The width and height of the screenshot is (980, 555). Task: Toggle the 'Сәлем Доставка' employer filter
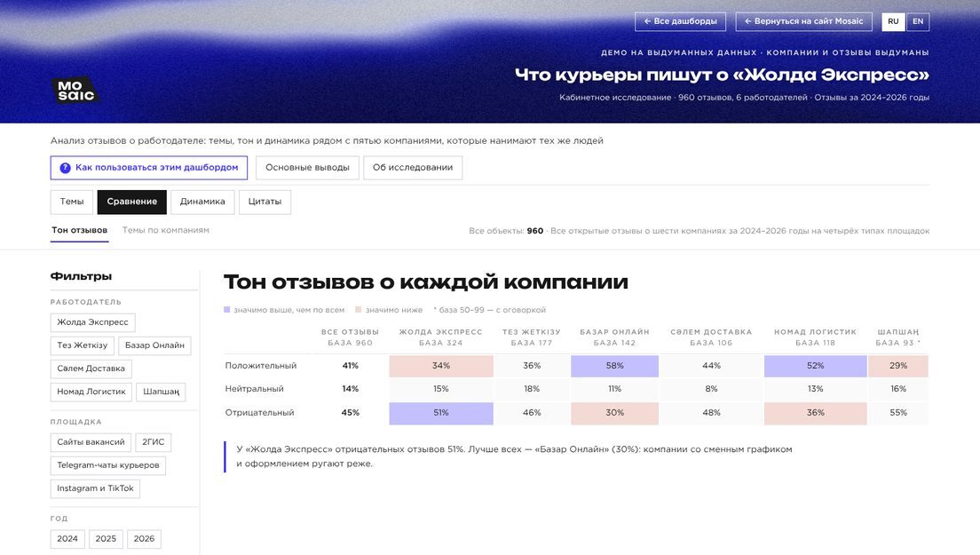click(91, 369)
